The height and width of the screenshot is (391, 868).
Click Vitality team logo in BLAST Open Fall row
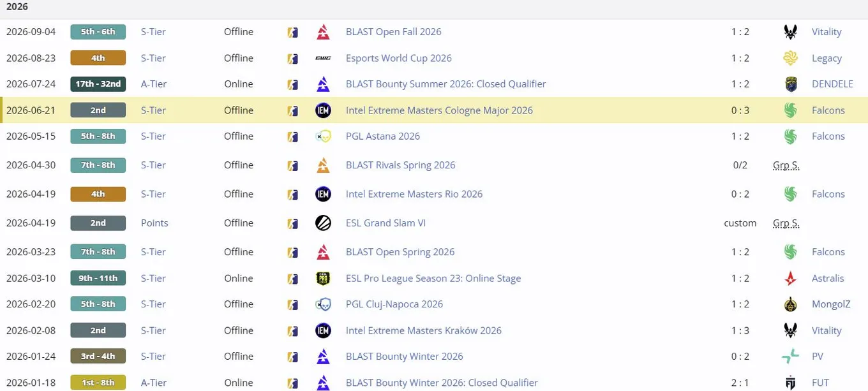[x=791, y=32]
